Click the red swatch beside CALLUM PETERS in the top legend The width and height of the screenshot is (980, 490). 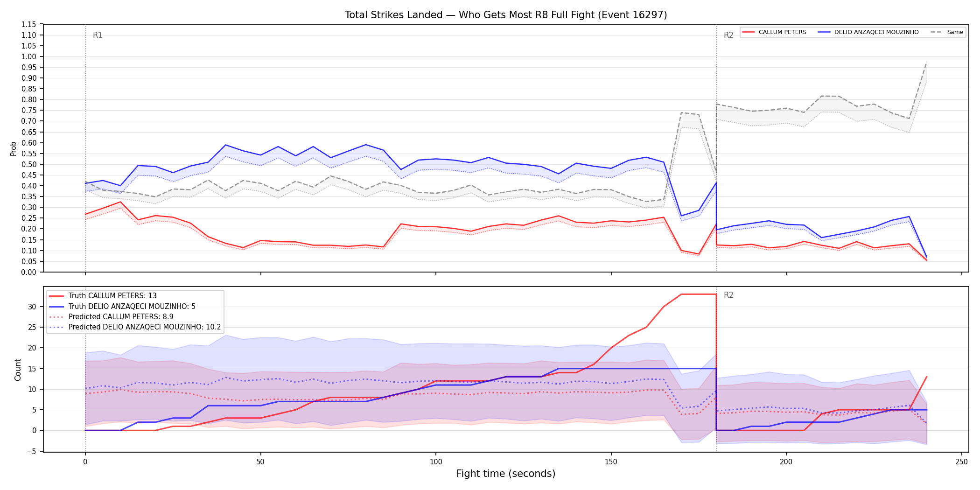749,32
